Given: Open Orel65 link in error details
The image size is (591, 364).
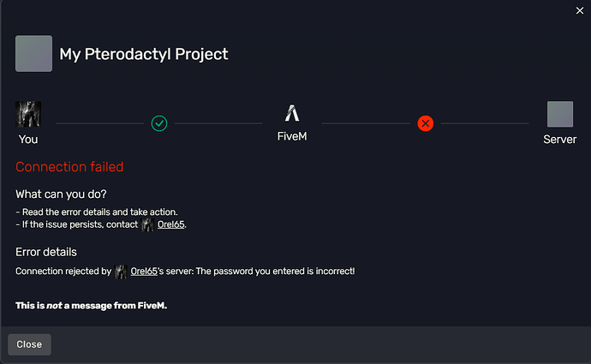Looking at the screenshot, I should (x=144, y=272).
